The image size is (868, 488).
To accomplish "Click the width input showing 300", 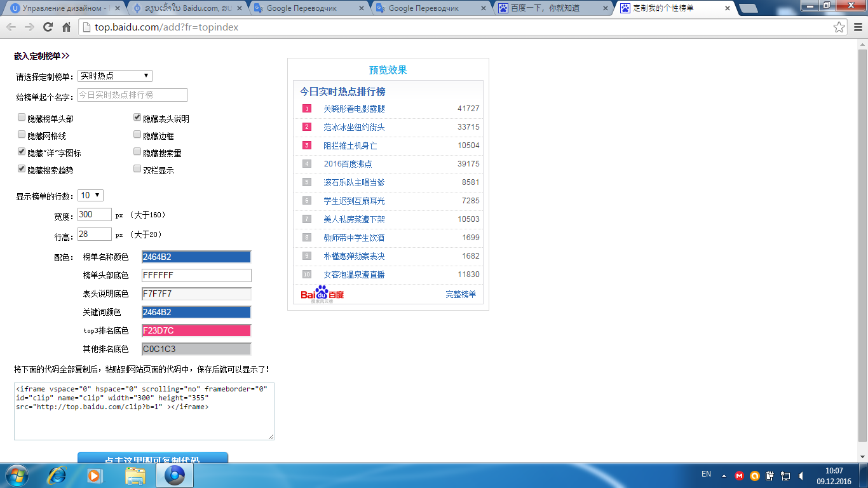I will pos(95,215).
